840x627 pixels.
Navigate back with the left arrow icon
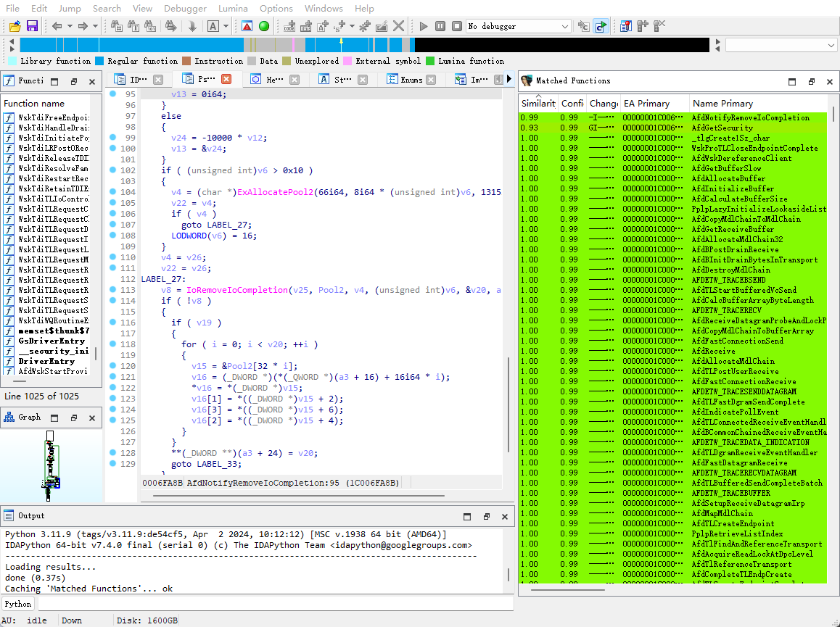point(57,26)
